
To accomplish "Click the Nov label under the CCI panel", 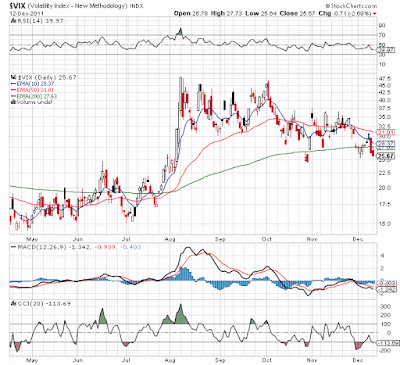I will (x=312, y=361).
